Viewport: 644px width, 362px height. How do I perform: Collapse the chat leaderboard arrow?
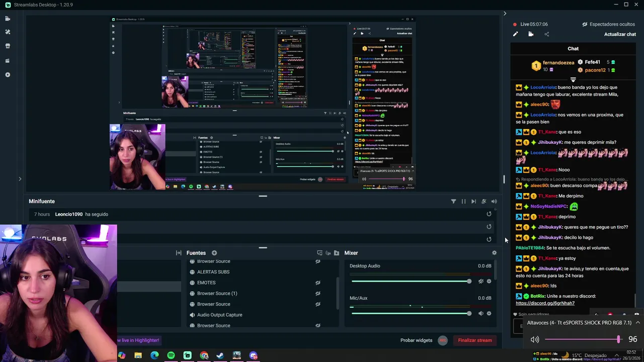[x=573, y=79]
